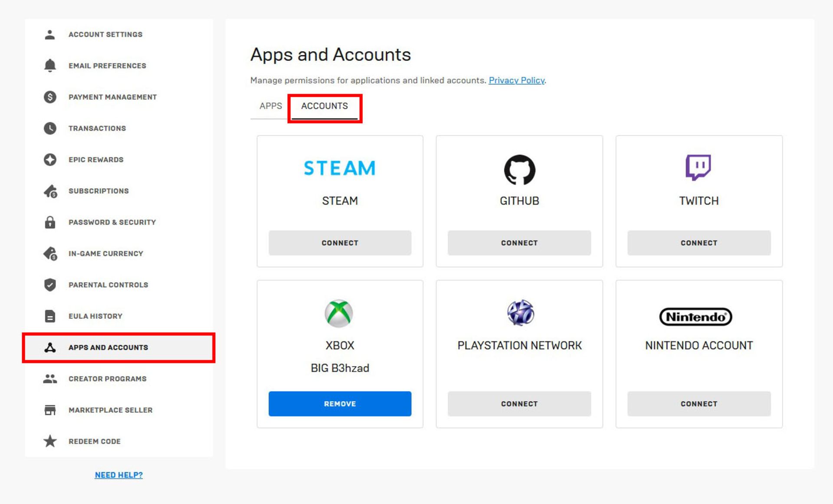The height and width of the screenshot is (504, 833).
Task: Open the Privacy Policy link
Action: pos(516,80)
